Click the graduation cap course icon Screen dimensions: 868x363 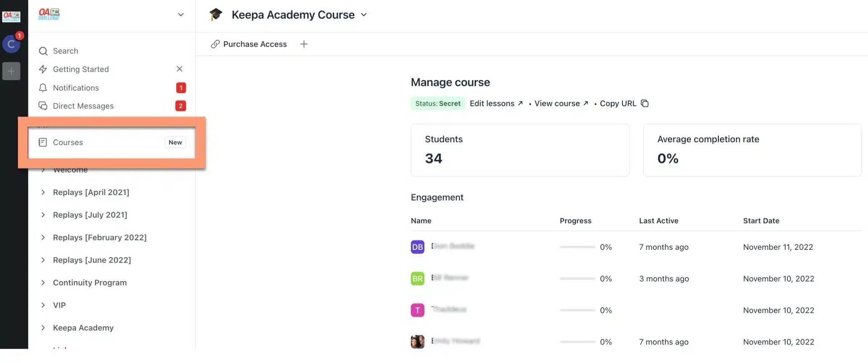click(x=216, y=14)
